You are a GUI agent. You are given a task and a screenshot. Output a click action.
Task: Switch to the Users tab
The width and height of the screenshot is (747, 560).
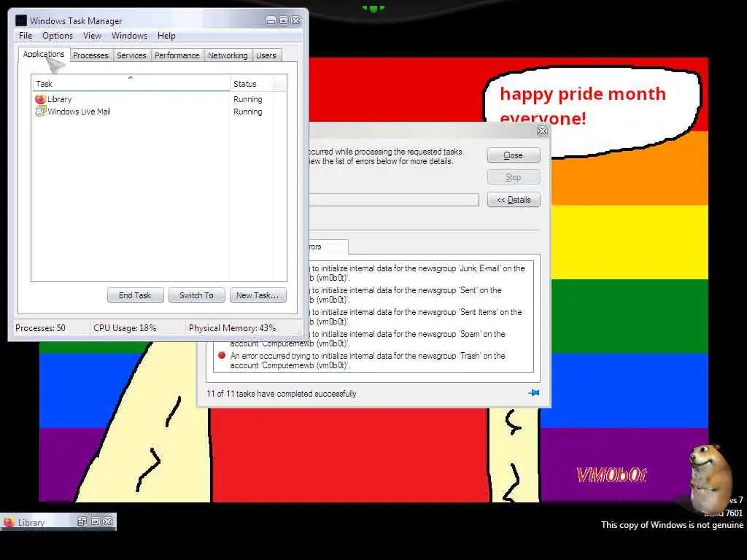click(266, 55)
